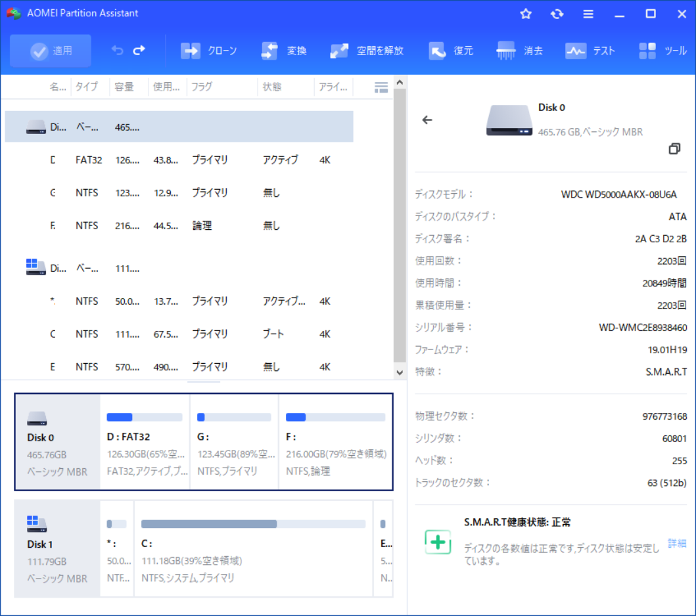Toggle the list view layout icon
The image size is (696, 616).
(381, 87)
